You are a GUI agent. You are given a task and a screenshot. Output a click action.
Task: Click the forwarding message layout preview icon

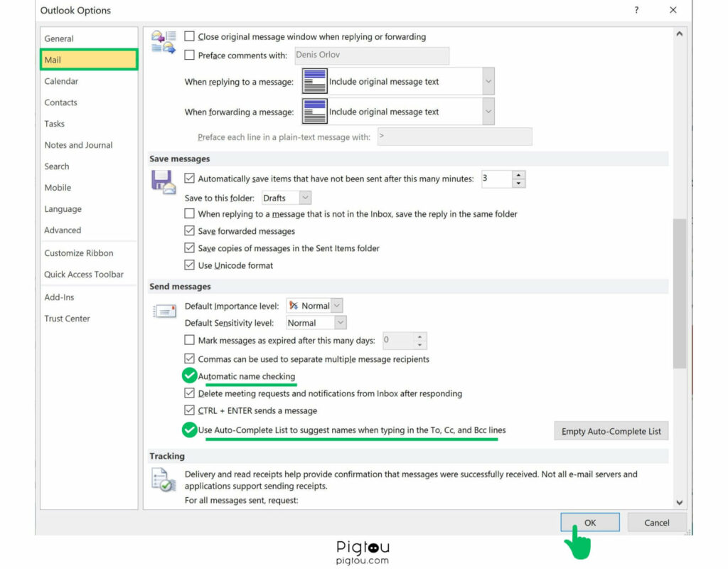coord(315,112)
